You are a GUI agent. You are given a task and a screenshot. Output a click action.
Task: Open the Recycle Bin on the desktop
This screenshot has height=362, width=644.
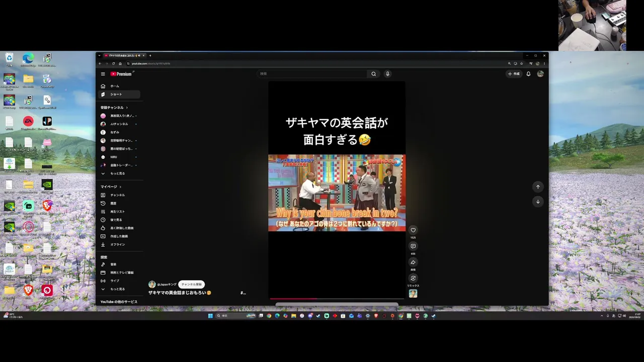(9, 60)
